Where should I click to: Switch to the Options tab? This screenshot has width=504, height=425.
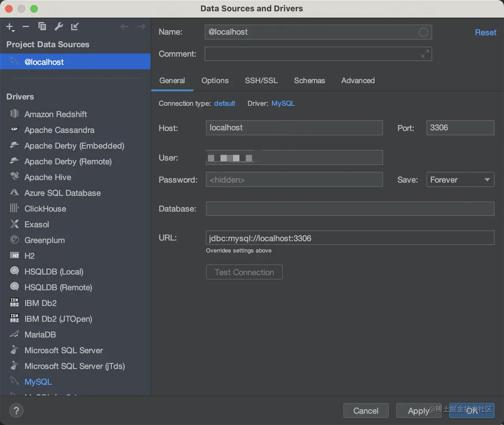click(215, 81)
